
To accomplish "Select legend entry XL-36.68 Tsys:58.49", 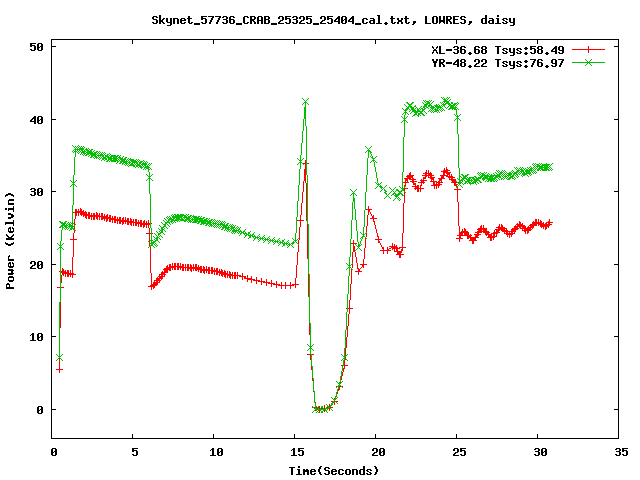I will [498, 50].
